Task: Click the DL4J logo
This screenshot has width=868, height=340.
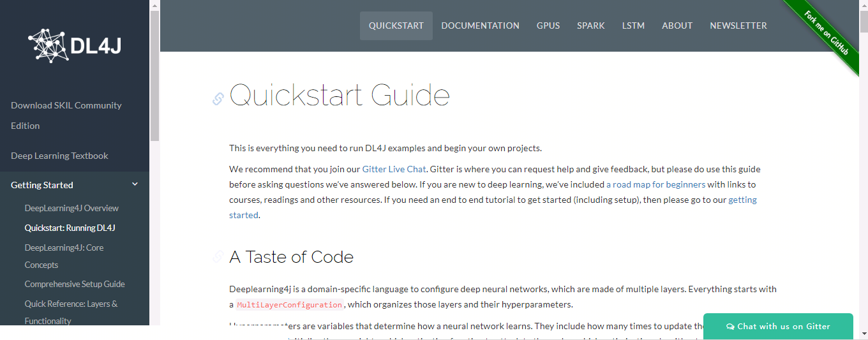Action: pyautogui.click(x=75, y=45)
